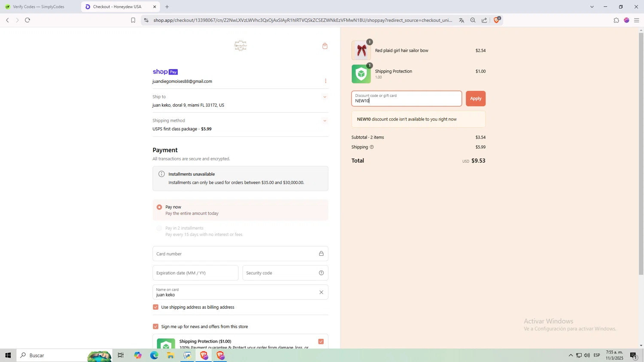The image size is (644, 362).
Task: Open account options three-dot menu
Action: [325, 81]
